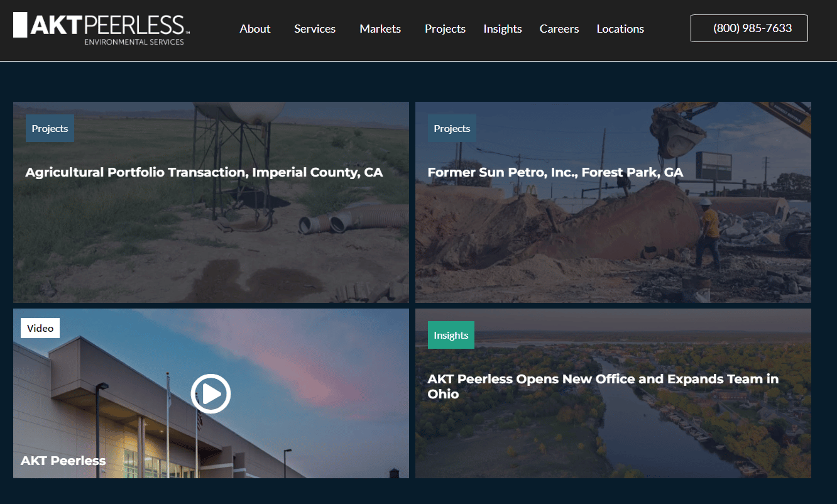Go to the Projects nav item

pyautogui.click(x=445, y=29)
